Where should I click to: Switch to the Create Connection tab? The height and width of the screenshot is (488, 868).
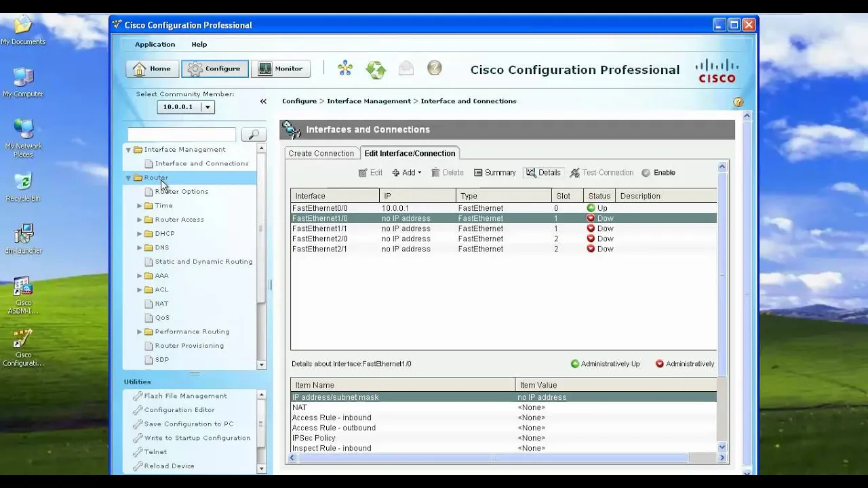point(321,153)
